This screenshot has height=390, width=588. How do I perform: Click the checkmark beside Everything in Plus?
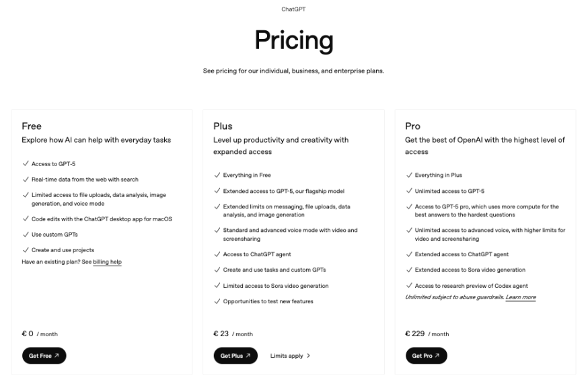409,175
